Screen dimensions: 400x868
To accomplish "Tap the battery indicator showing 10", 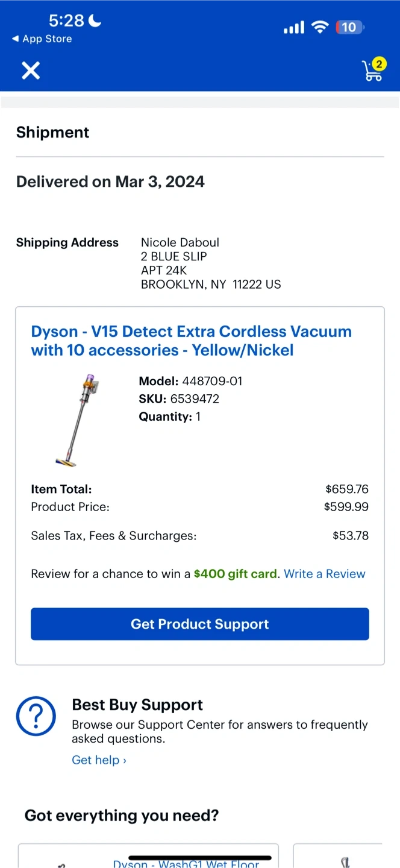I will [349, 27].
